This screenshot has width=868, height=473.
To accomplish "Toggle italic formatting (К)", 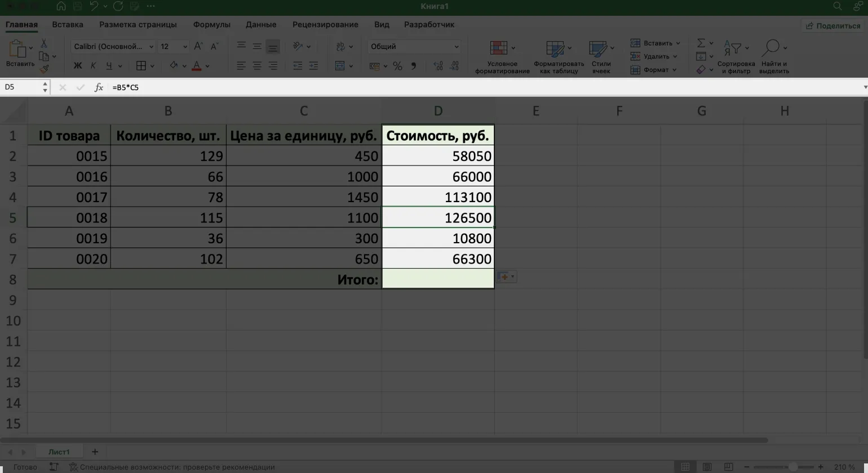I will coord(93,66).
